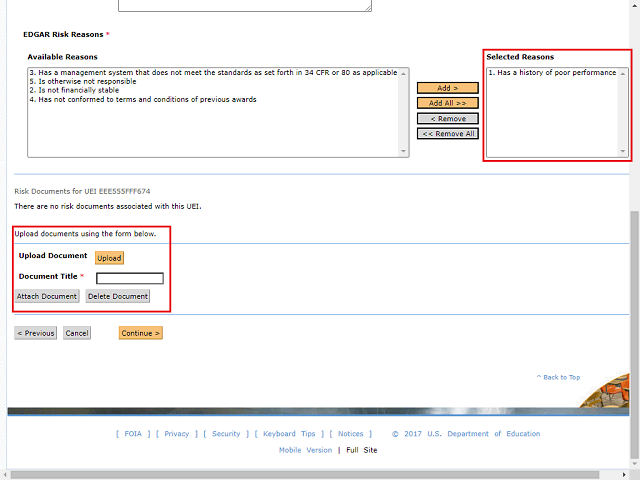Select reason 3 about management system standards
640x480 pixels.
pos(213,72)
